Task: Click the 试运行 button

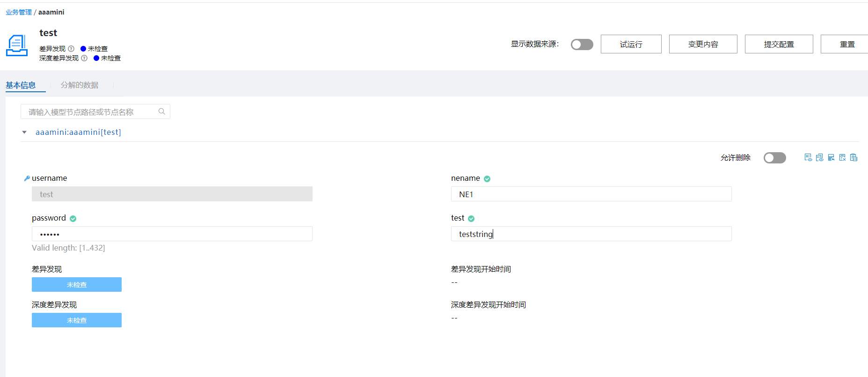Action: [x=631, y=44]
